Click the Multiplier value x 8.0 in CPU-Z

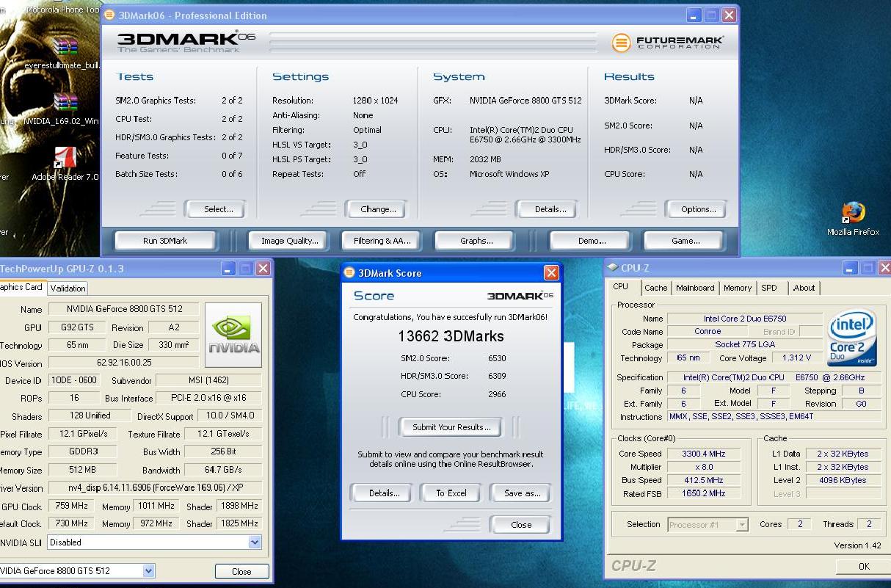pos(703,467)
